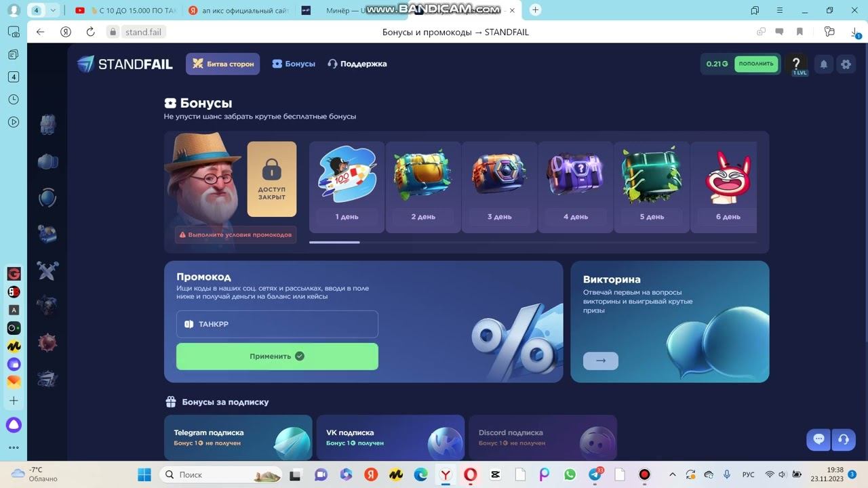Show hidden system tray icons
The width and height of the screenshot is (868, 488).
click(x=673, y=474)
